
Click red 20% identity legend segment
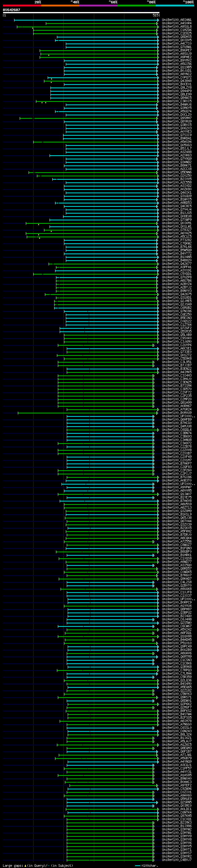click(22, 6)
